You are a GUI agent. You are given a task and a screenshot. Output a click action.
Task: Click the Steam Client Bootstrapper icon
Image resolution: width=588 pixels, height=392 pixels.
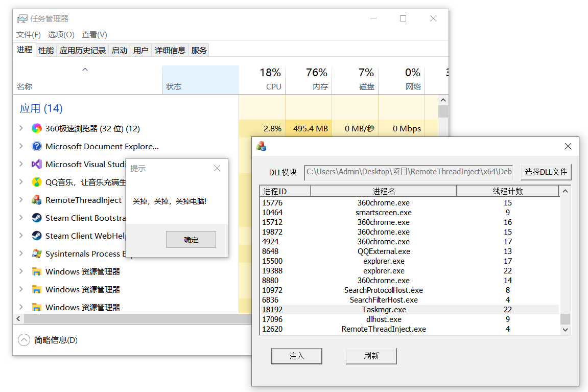point(37,218)
